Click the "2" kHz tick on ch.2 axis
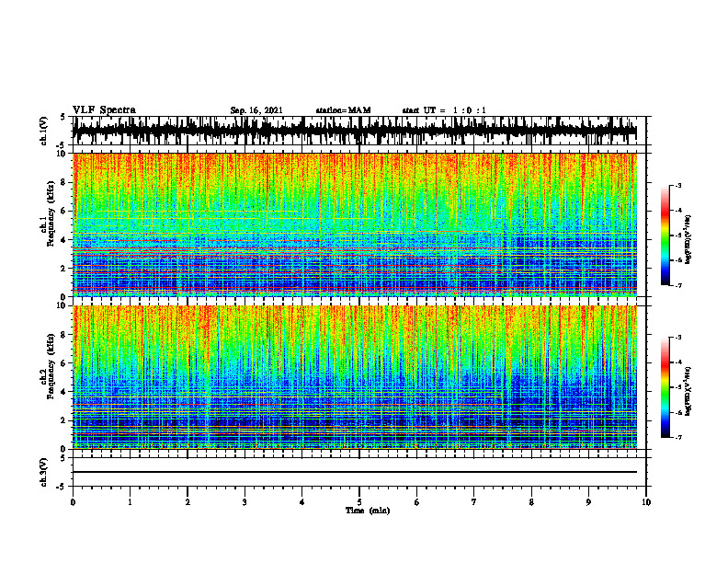The width and height of the screenshot is (728, 563). tap(65, 420)
